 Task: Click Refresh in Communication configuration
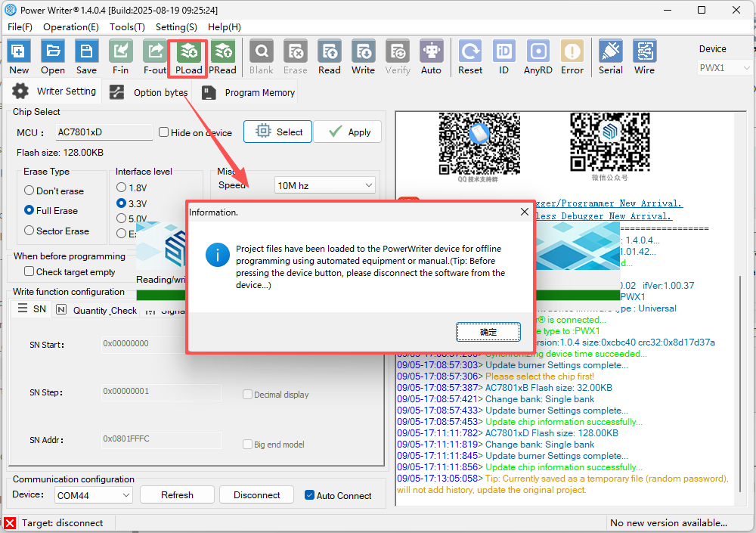[177, 495]
